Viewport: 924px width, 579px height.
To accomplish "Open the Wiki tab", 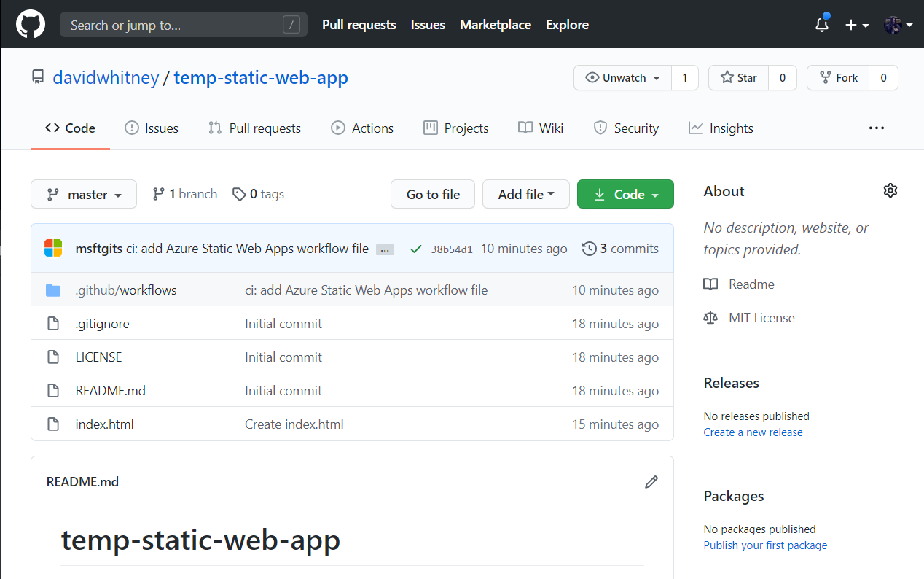I will click(x=541, y=128).
